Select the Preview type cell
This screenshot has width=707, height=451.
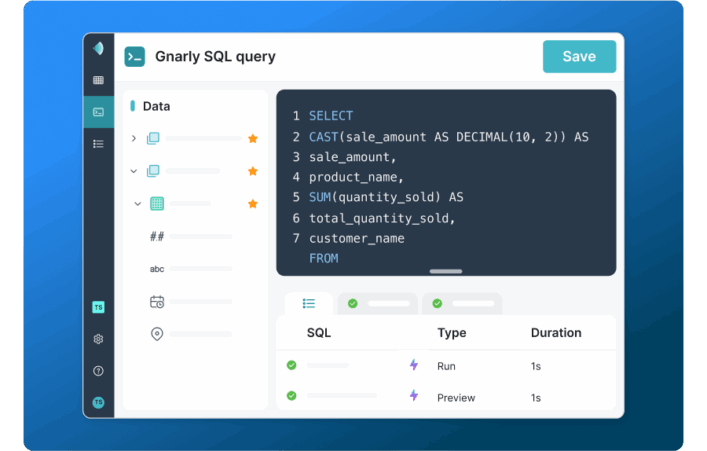click(456, 398)
